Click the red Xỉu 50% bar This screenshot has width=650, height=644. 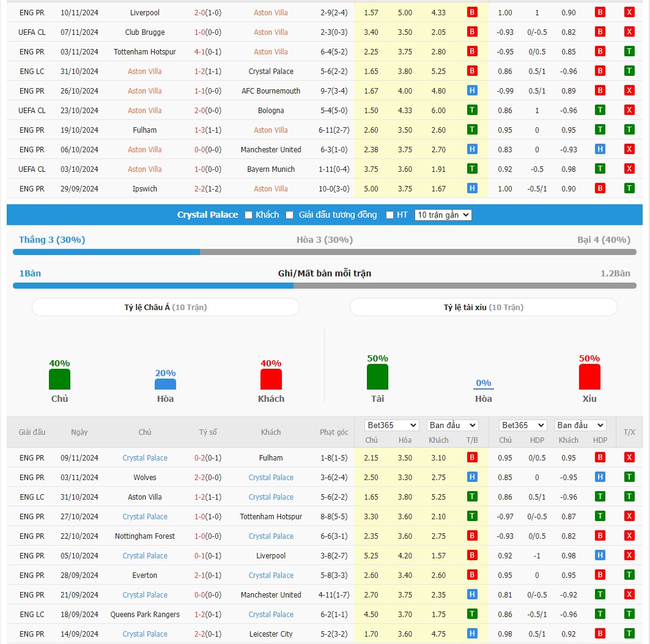point(589,377)
